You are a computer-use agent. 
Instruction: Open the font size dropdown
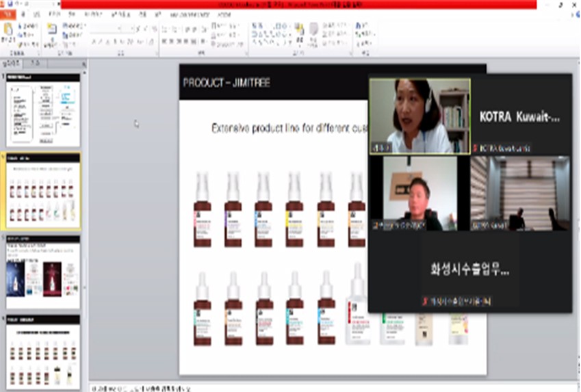132,29
